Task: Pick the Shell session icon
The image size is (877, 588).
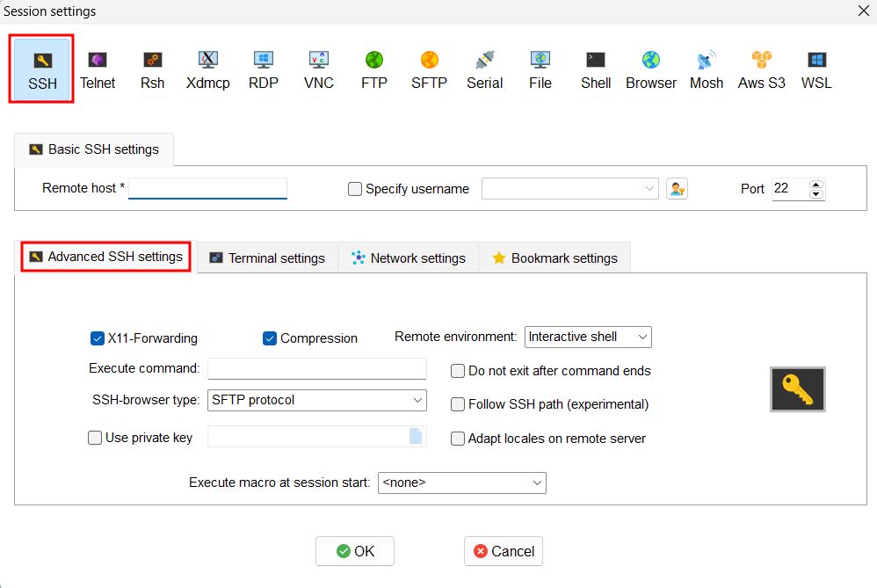Action: pos(595,69)
